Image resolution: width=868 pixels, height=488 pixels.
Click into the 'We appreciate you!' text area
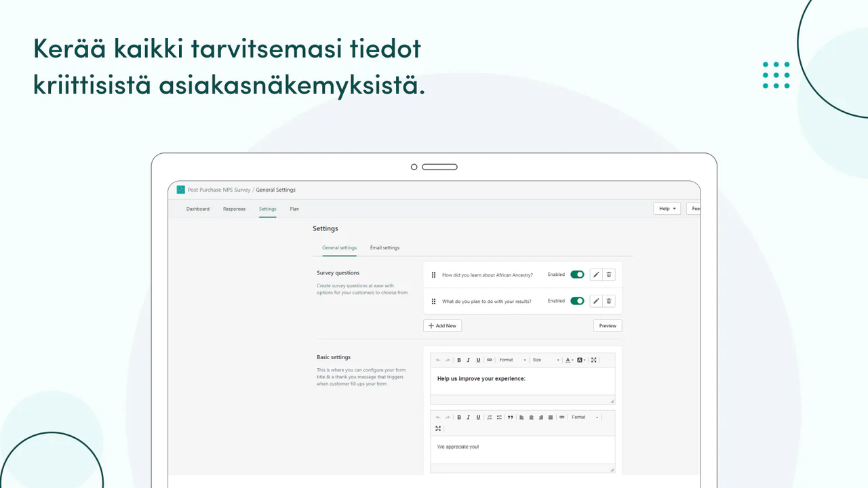(522, 449)
